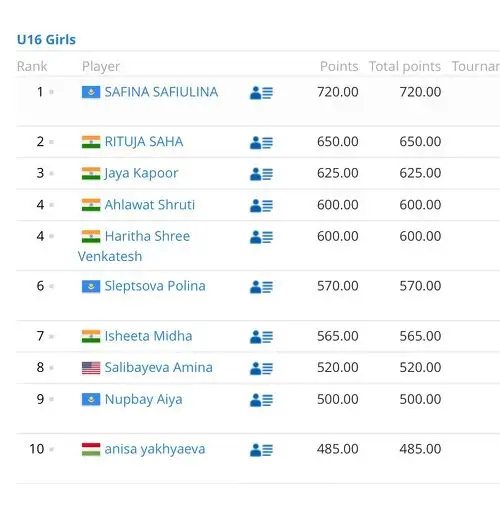This screenshot has height=508, width=500.
Task: Open the player profile icon for RITUJA SAHA
Action: (x=261, y=143)
